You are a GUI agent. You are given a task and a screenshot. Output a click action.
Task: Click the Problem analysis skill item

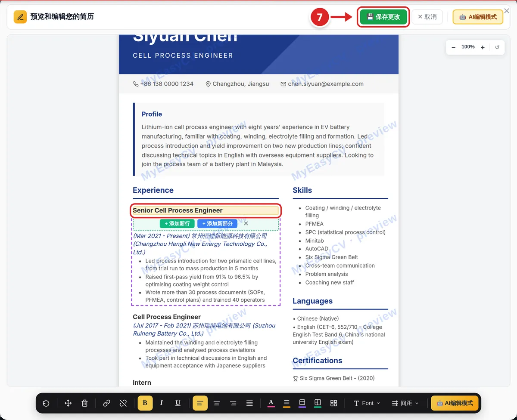[327, 274]
